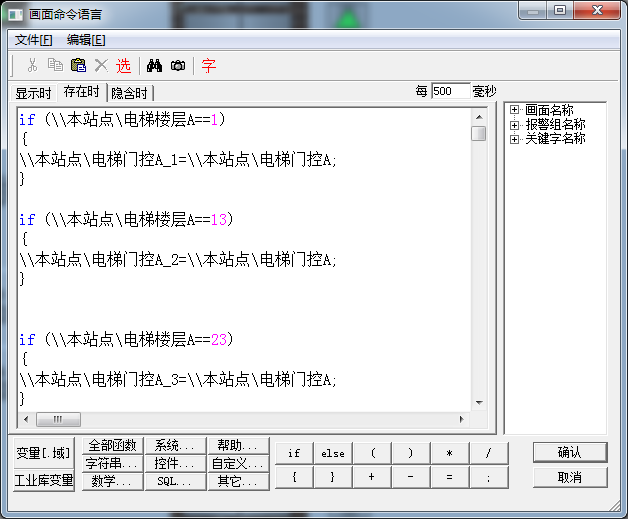Open Find with the binoculars icon

[x=154, y=65]
